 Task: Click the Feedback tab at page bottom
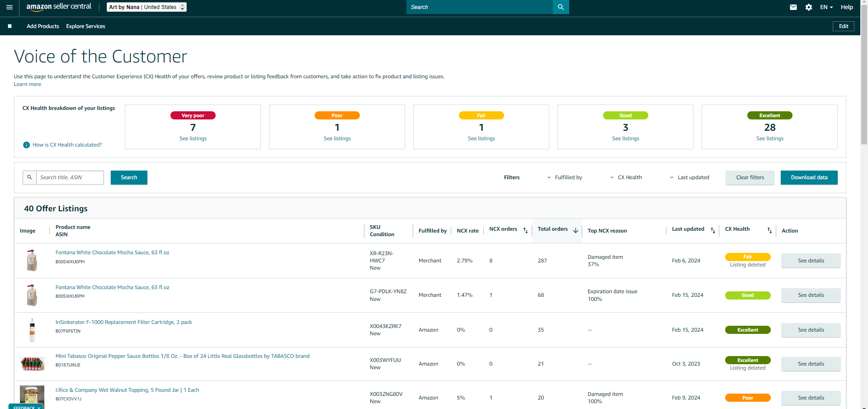26,406
